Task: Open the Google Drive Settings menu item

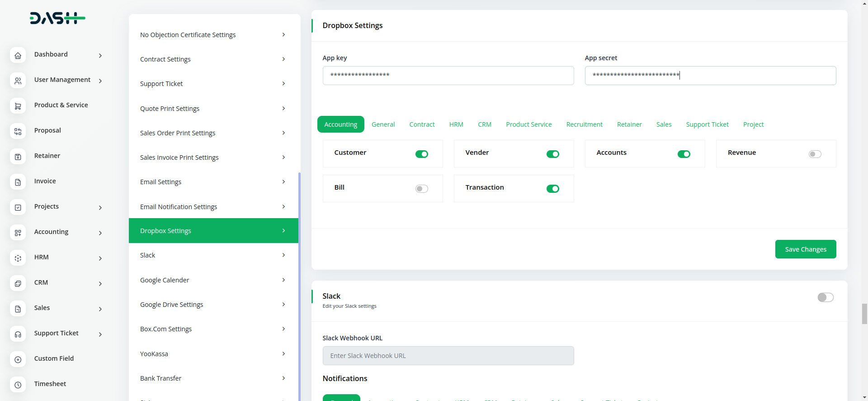Action: [213, 305]
